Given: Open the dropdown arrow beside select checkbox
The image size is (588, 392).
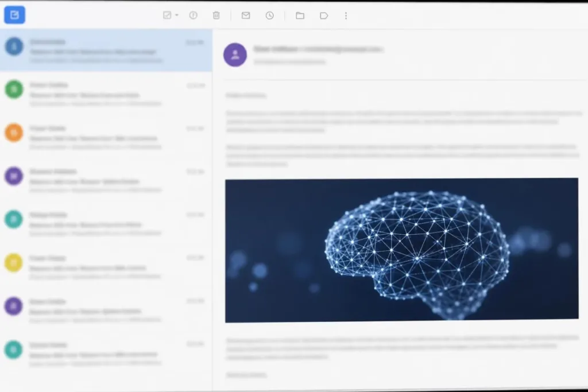Looking at the screenshot, I should point(177,15).
